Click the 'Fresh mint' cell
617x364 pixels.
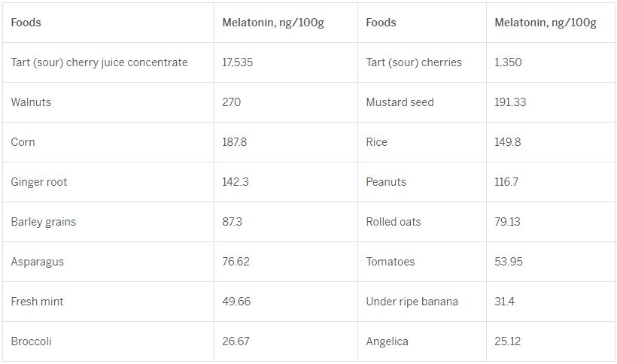point(38,302)
